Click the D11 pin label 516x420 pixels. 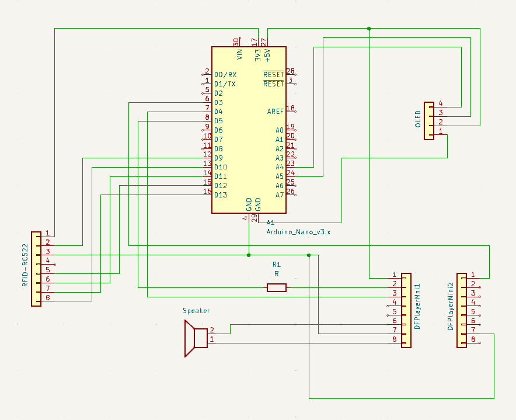click(221, 176)
